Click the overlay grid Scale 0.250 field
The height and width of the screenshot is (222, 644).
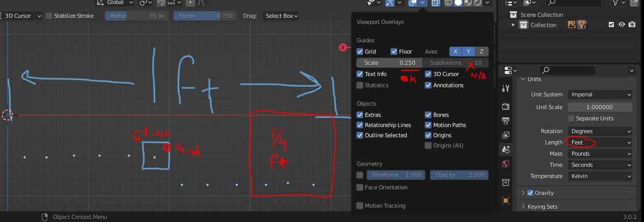click(389, 63)
